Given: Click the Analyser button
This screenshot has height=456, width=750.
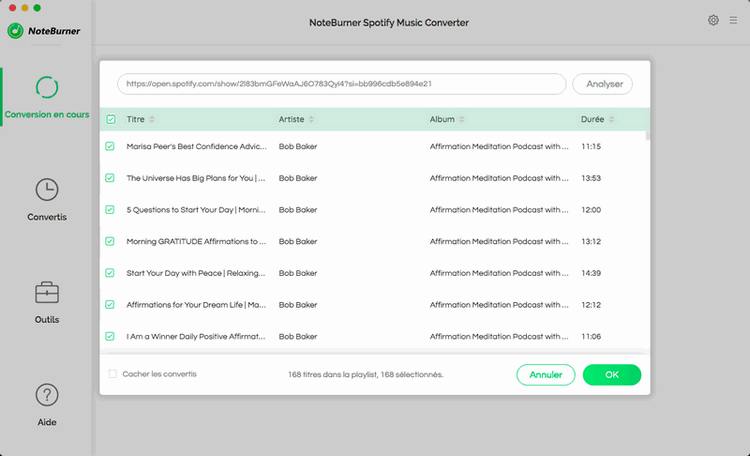Looking at the screenshot, I should coord(603,84).
